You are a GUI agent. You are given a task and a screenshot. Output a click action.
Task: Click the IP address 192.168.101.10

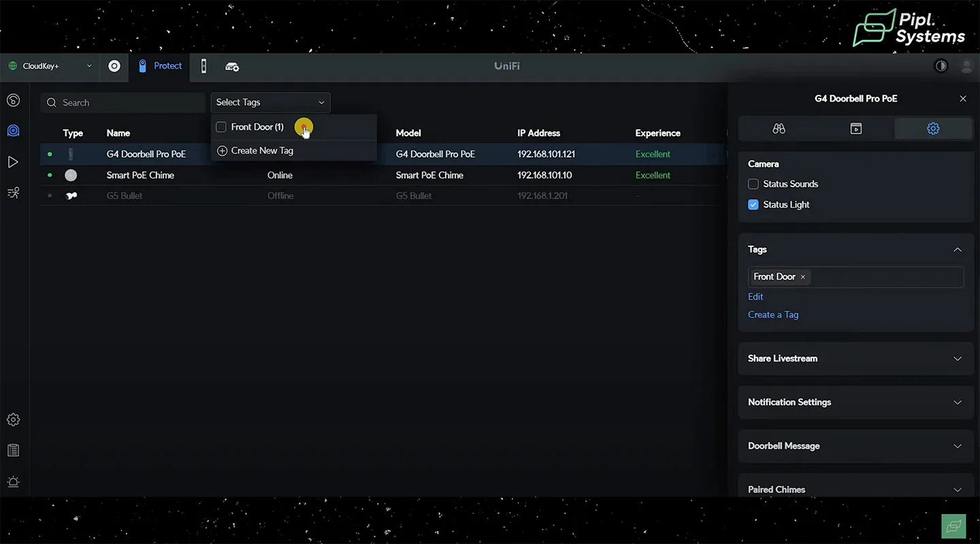544,175
